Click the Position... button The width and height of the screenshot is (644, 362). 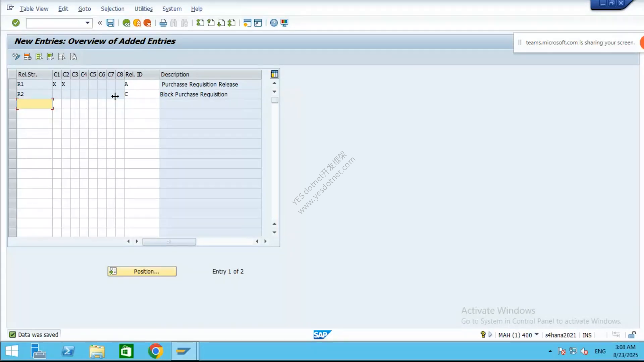click(x=142, y=271)
